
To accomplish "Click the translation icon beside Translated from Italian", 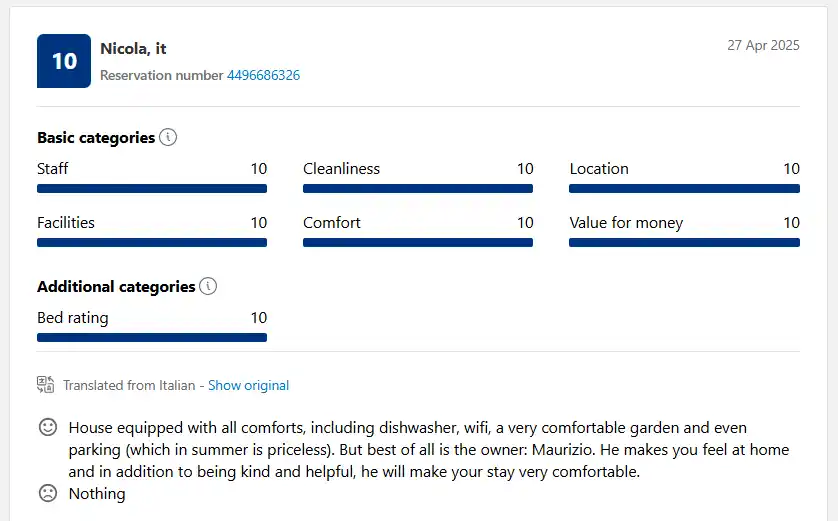I will pos(45,385).
